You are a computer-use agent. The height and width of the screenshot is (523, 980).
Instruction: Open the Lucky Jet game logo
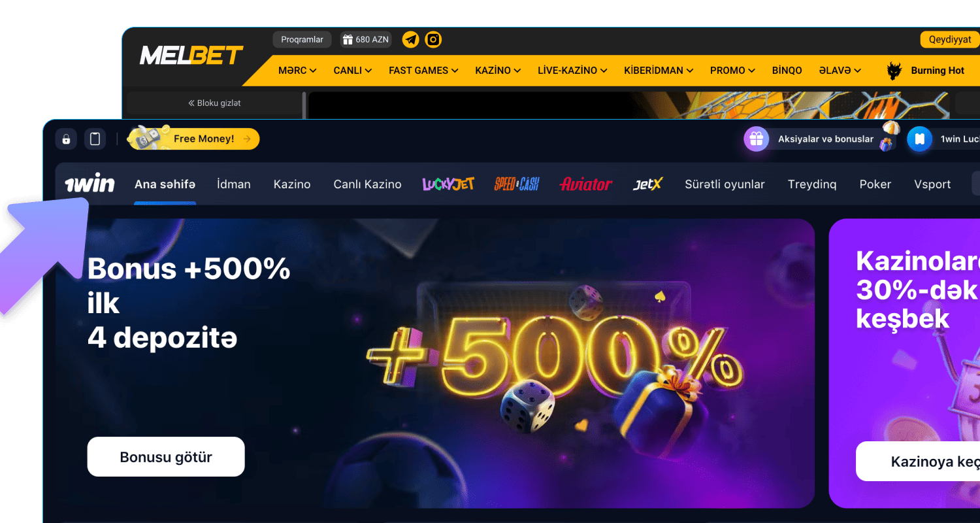tap(448, 184)
